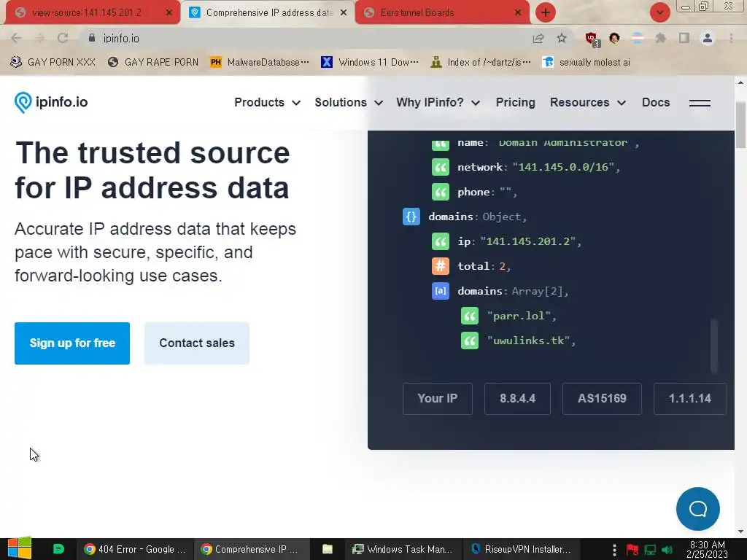
Task: Go back with browser back arrow
Action: (16, 38)
